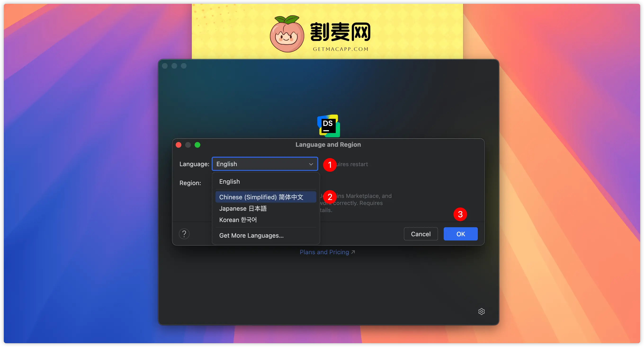Choose Chinese (Simplified) 简体中文 option
The image size is (644, 347).
tap(261, 197)
